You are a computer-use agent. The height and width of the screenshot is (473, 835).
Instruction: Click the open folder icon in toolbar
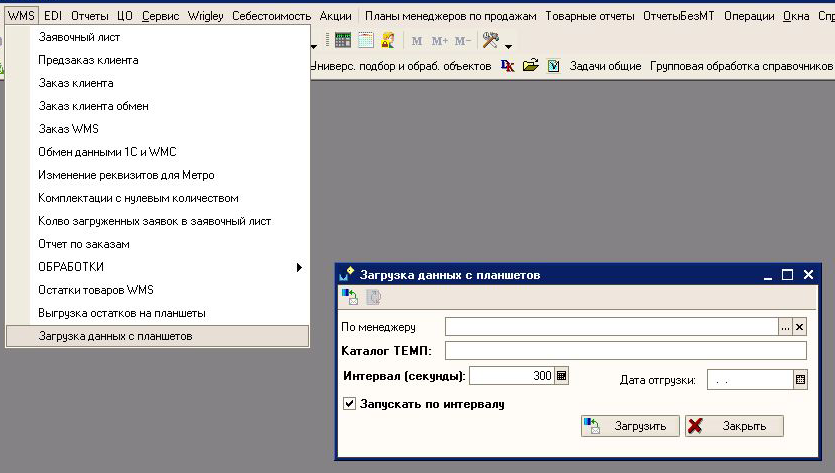click(531, 66)
